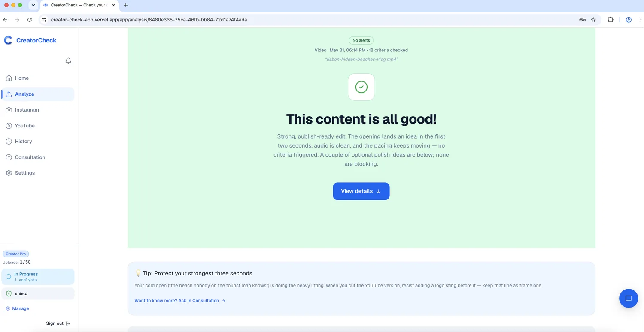Bookmark this page with the star icon
The height and width of the screenshot is (332, 644).
[593, 20]
